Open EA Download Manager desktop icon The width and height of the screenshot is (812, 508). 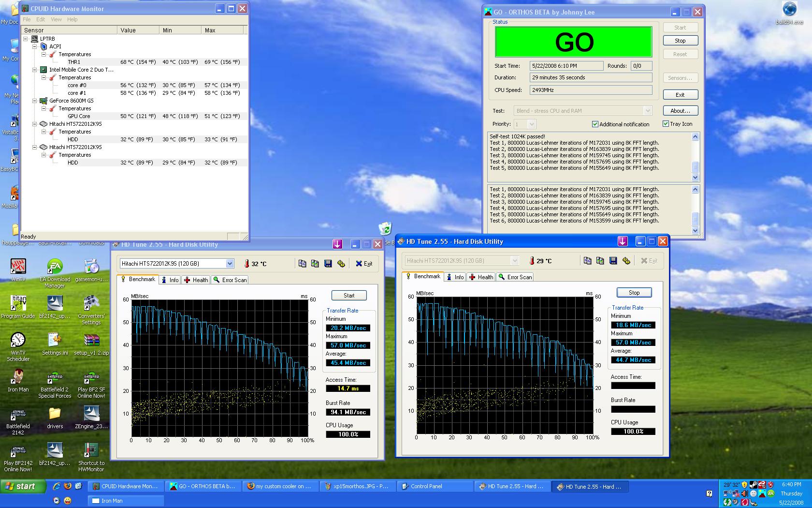click(55, 273)
